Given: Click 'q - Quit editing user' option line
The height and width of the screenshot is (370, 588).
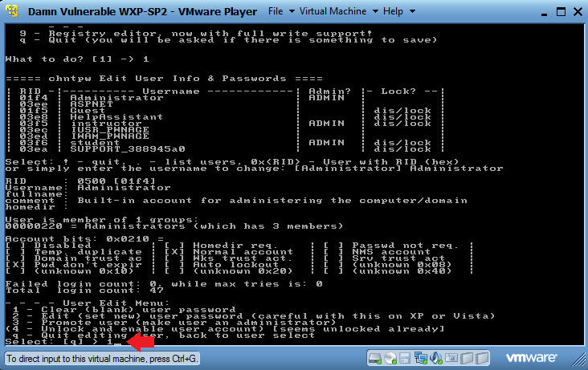Looking at the screenshot, I should 164,335.
